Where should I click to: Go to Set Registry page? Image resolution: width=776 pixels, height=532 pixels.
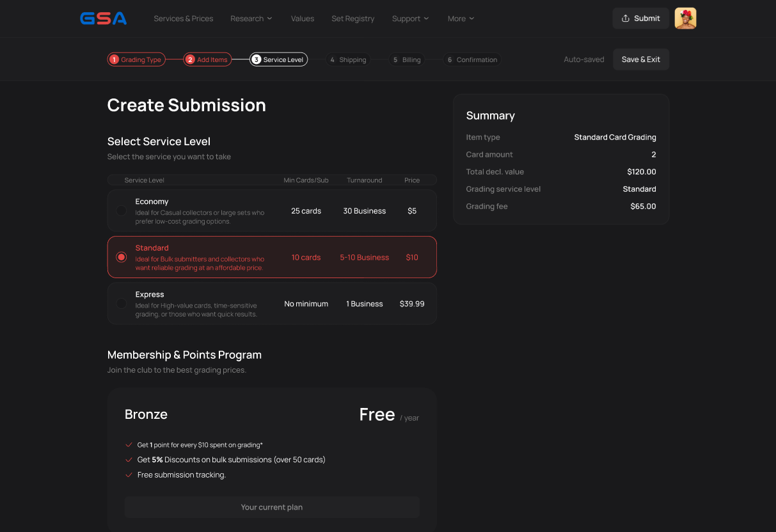point(353,19)
